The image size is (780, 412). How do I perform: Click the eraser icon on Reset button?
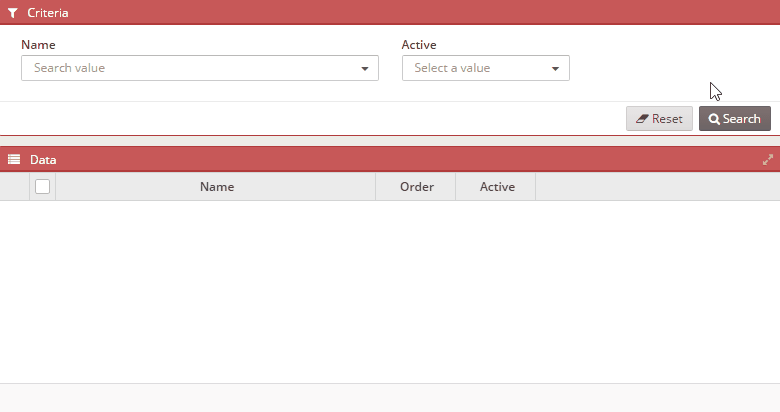click(x=642, y=119)
